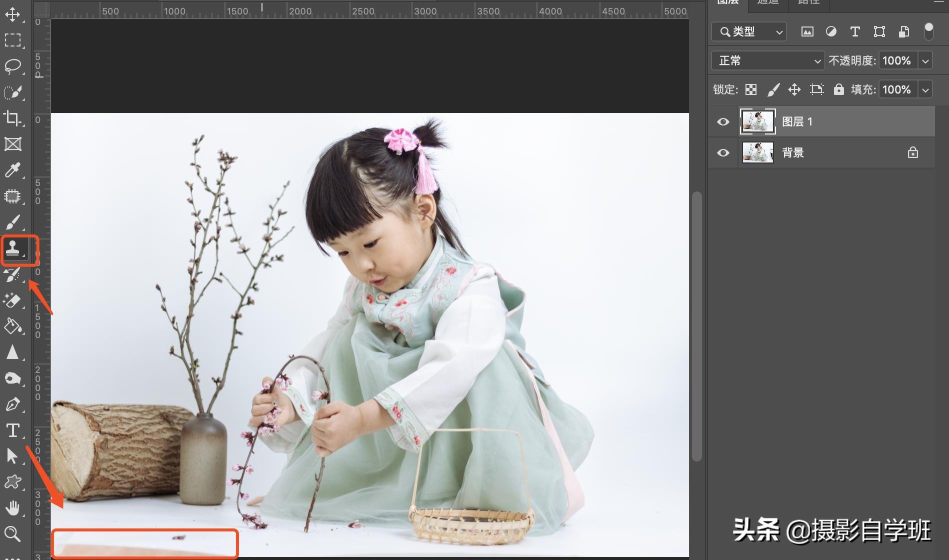Choose the Pen tool
This screenshot has height=560, width=949.
(12, 404)
